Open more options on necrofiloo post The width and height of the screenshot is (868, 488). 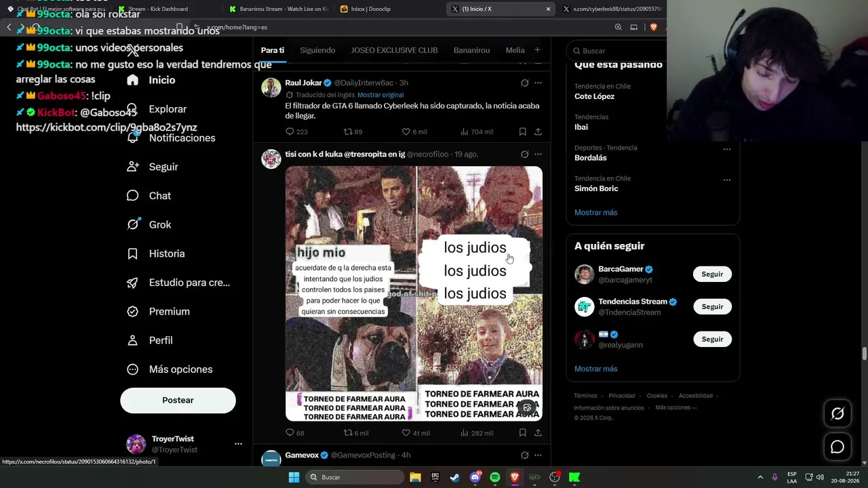pos(538,155)
